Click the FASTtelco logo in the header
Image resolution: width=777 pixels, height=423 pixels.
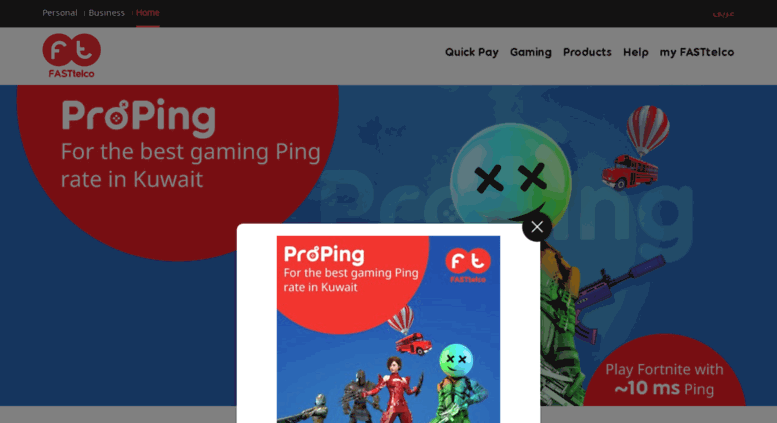click(71, 55)
